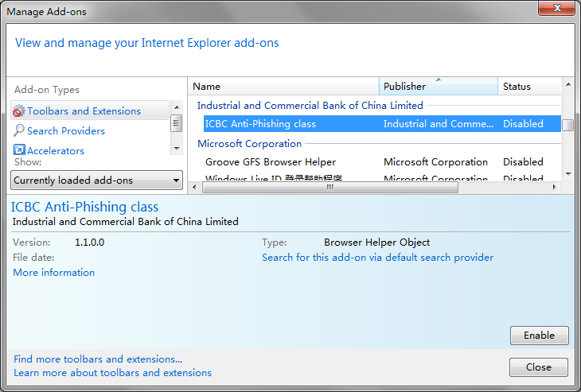This screenshot has height=392, width=581.
Task: Open the More information link
Action: (x=54, y=273)
